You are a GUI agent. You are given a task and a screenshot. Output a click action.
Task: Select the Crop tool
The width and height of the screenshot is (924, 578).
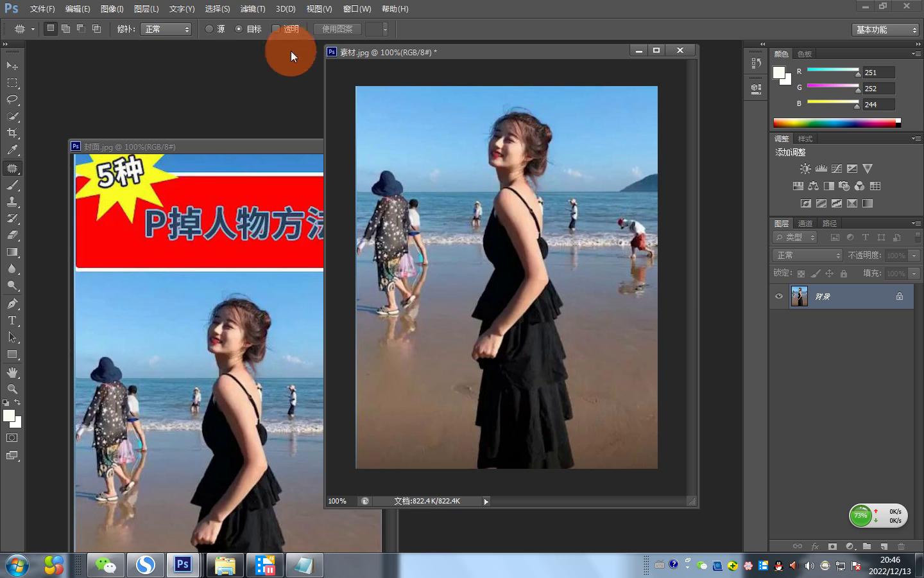[12, 133]
